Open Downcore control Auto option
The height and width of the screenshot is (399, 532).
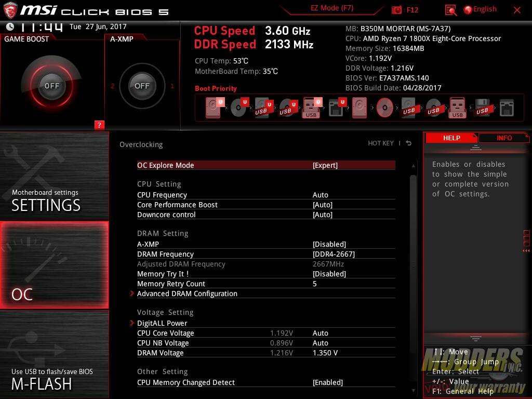coord(322,215)
